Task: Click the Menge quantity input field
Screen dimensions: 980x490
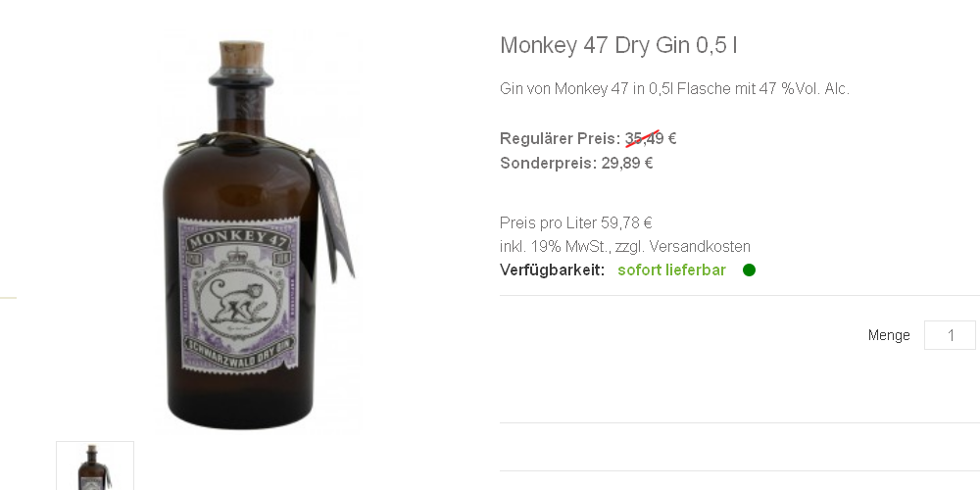Action: (x=950, y=335)
